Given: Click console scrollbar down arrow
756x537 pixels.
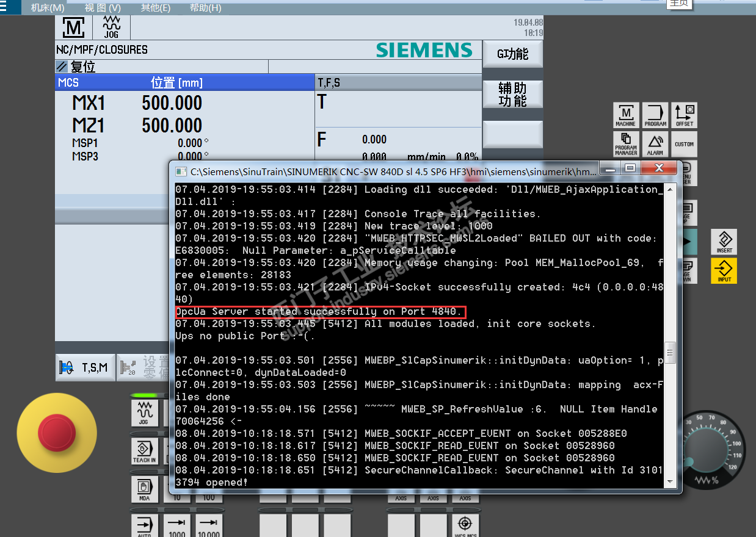Looking at the screenshot, I should coord(670,482).
